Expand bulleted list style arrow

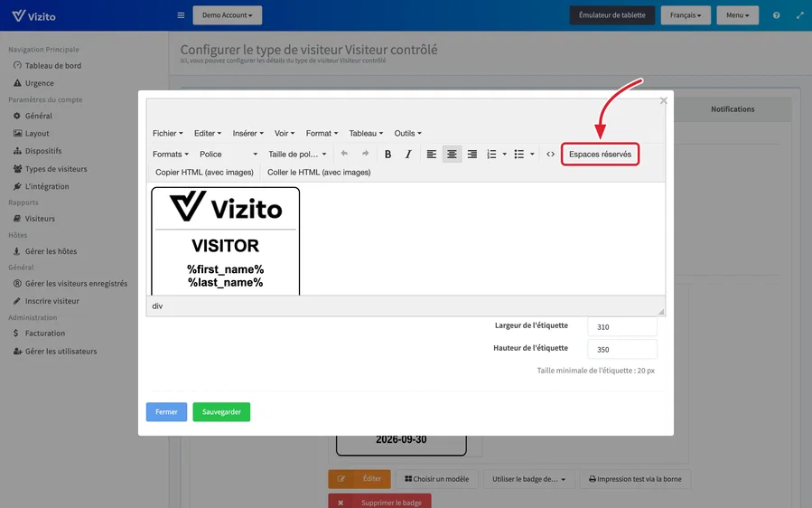(532, 154)
